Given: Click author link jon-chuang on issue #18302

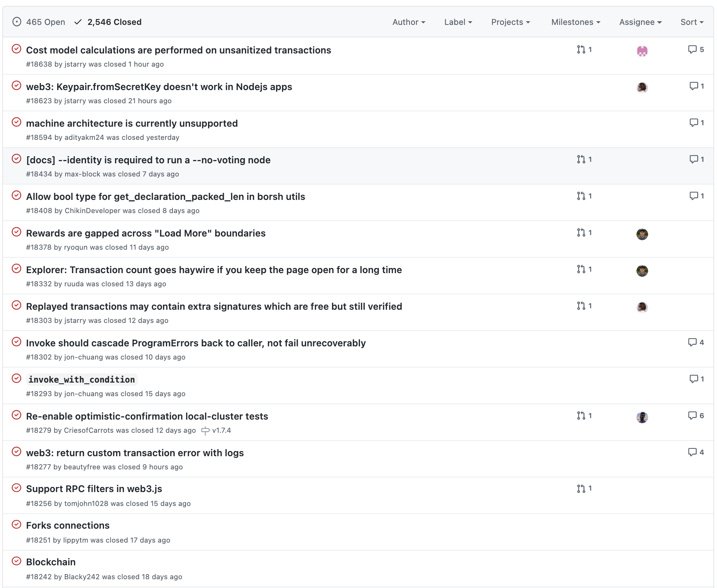Looking at the screenshot, I should pyautogui.click(x=83, y=357).
